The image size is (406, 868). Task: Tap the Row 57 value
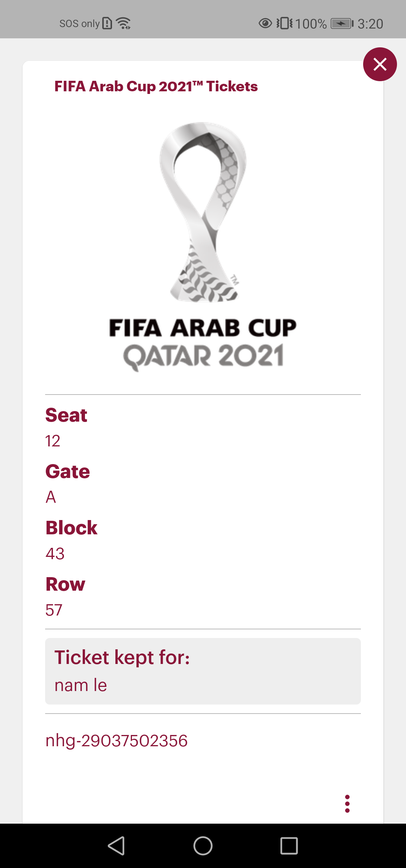pyautogui.click(x=54, y=610)
